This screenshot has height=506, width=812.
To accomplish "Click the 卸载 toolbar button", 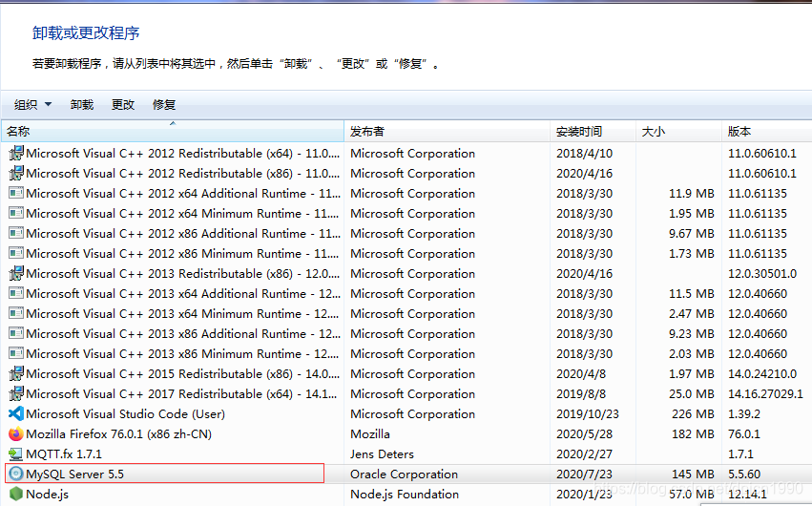I will click(x=82, y=105).
